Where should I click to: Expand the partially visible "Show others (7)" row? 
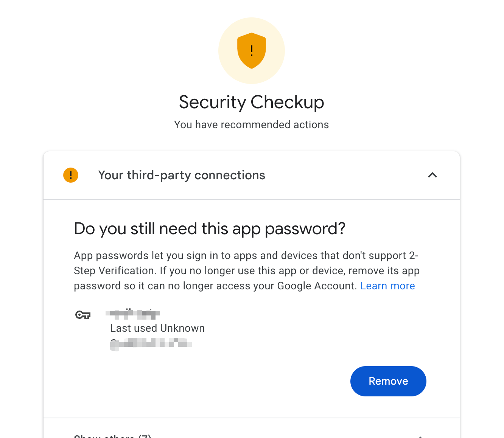tap(113, 436)
